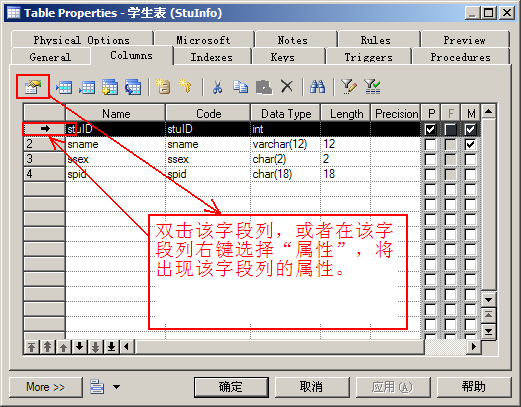This screenshot has width=521, height=407.
Task: Select the sname Name cell
Action: pos(116,144)
